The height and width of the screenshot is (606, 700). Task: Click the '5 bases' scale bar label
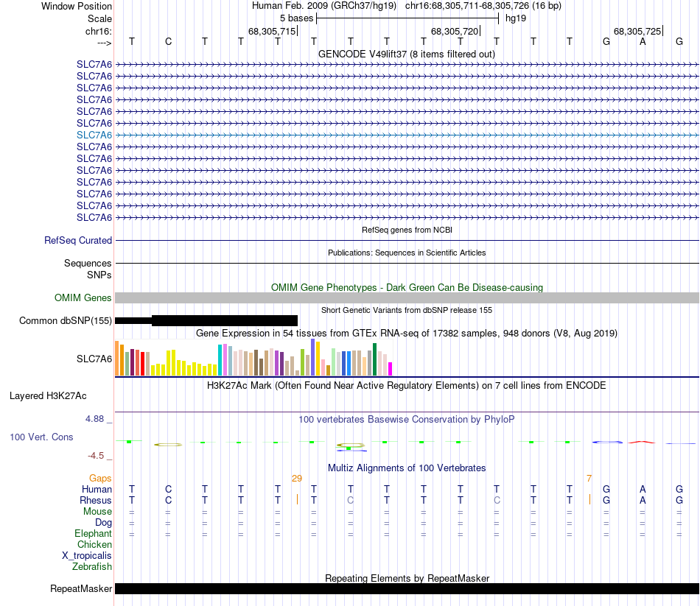coord(296,18)
